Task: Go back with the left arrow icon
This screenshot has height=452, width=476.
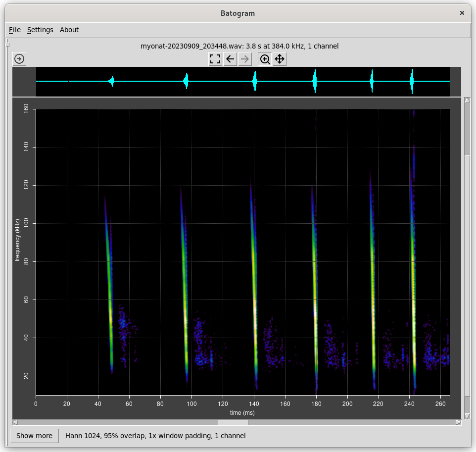Action: pyautogui.click(x=230, y=59)
